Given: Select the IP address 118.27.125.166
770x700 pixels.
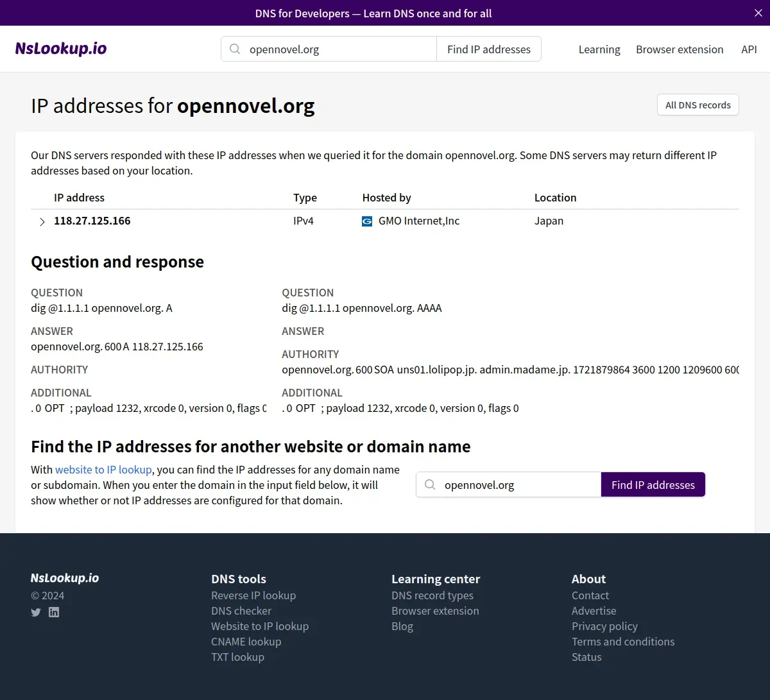Looking at the screenshot, I should pos(92,221).
